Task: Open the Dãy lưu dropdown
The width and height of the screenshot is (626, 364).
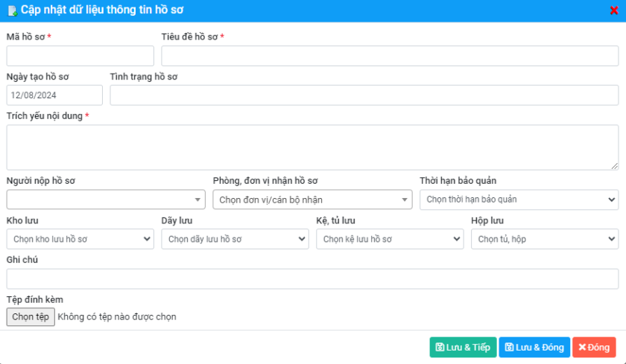Action: [x=235, y=239]
